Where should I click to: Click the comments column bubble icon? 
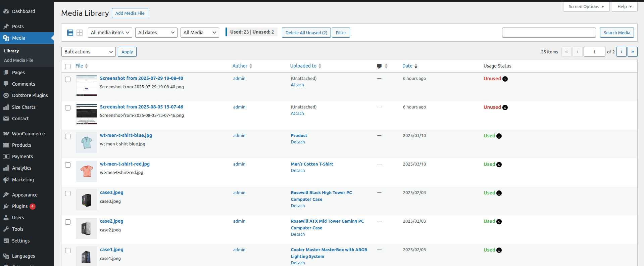tap(379, 66)
